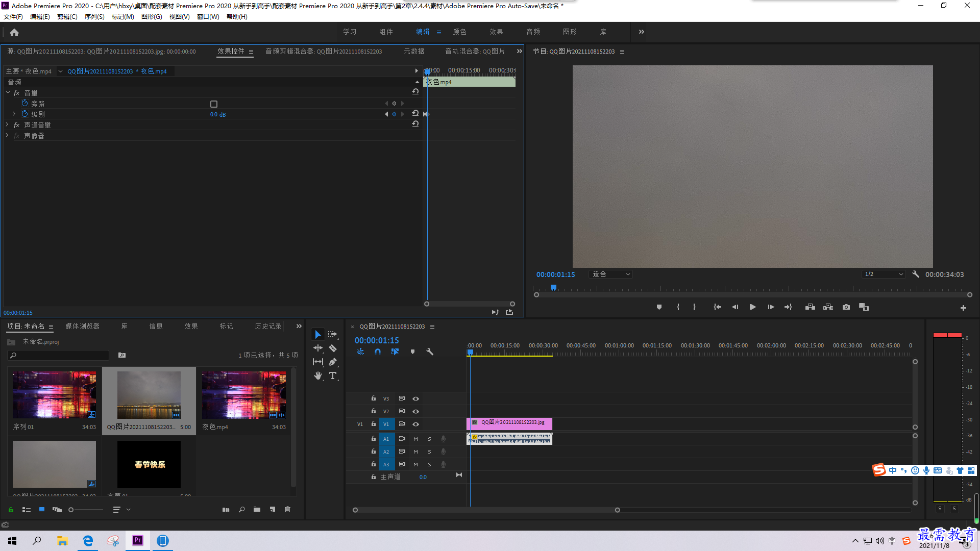
Task: Click New Bin folder icon in Project panel
Action: tap(257, 509)
